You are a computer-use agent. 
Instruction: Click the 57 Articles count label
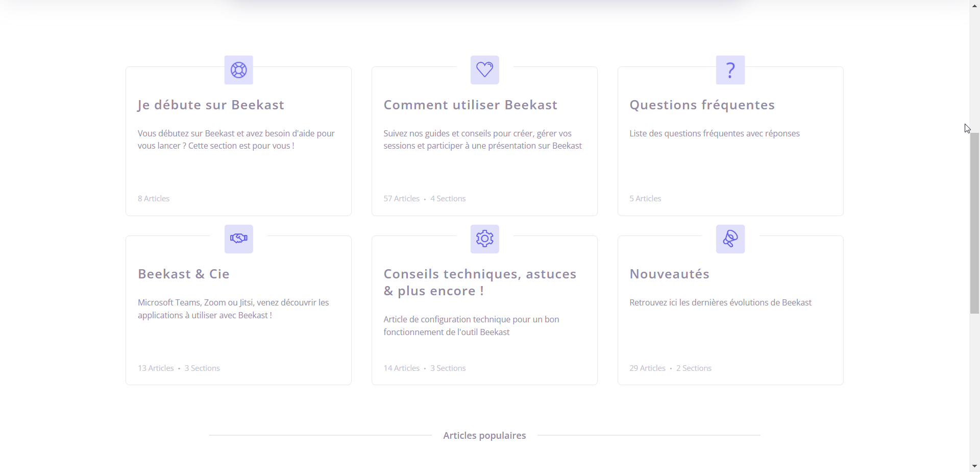point(401,199)
